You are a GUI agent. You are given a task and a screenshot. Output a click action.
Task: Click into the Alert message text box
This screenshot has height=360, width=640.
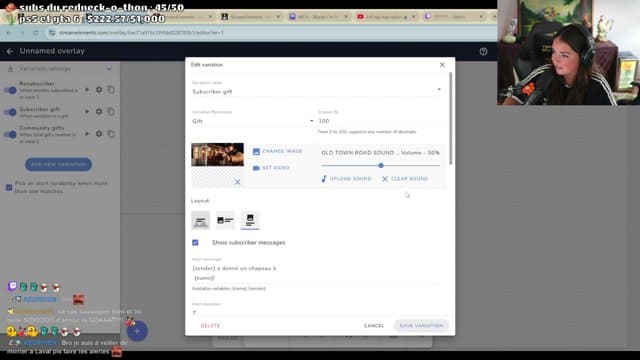316,273
